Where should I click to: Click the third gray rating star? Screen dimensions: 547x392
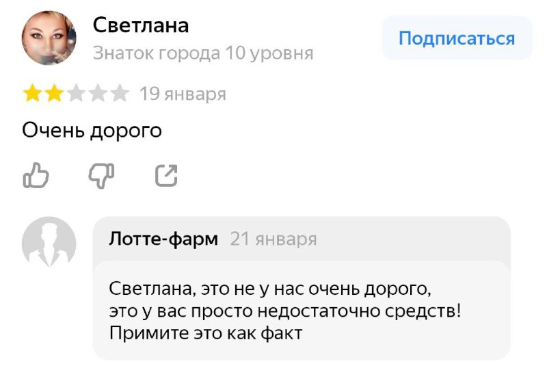[x=76, y=94]
